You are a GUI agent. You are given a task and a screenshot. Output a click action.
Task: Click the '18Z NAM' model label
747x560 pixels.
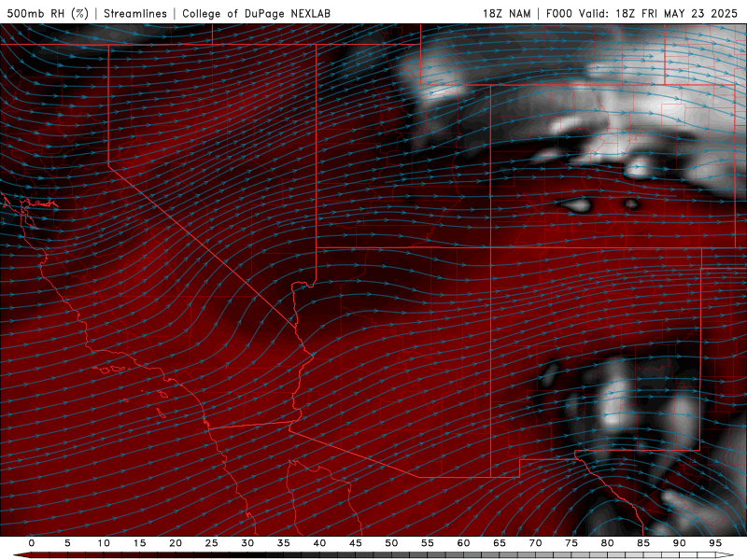pos(506,13)
